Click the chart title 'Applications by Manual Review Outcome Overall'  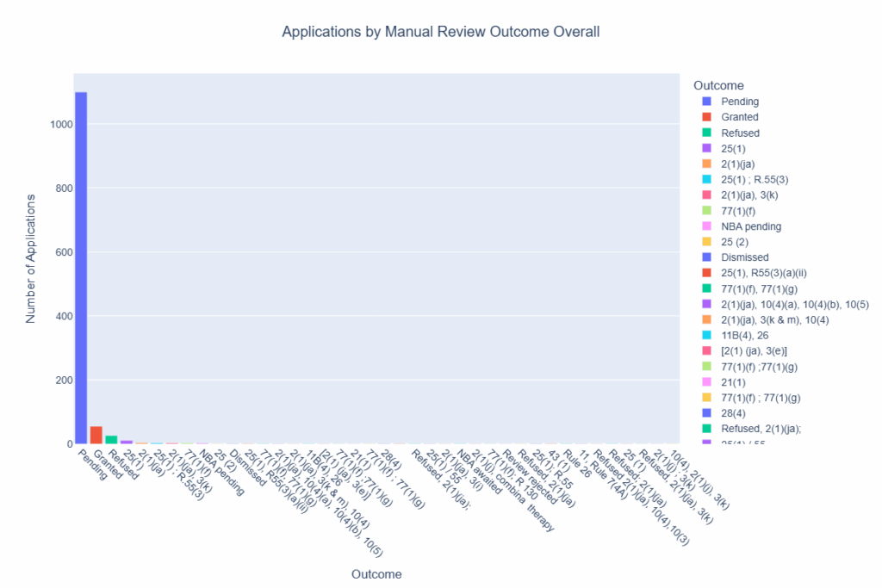coord(440,32)
